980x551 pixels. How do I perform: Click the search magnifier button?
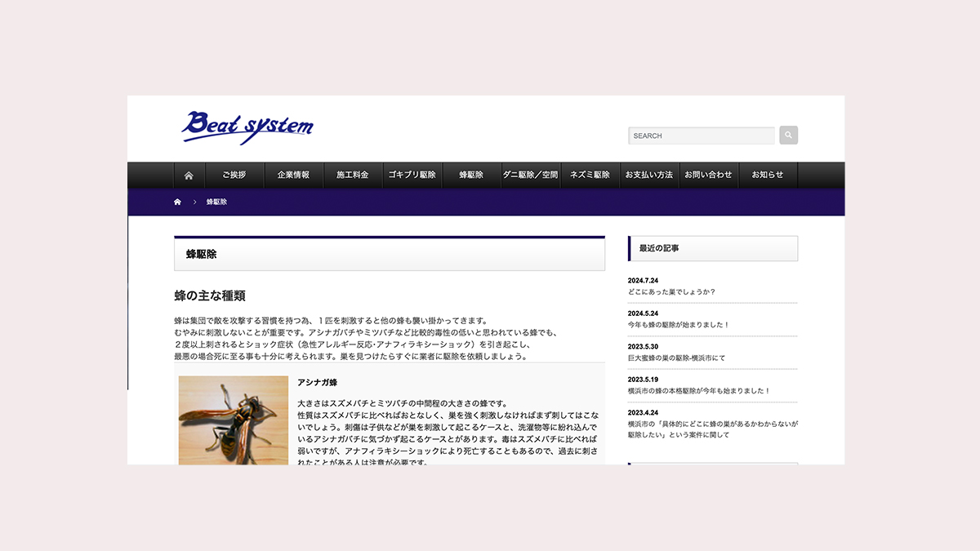coord(788,136)
